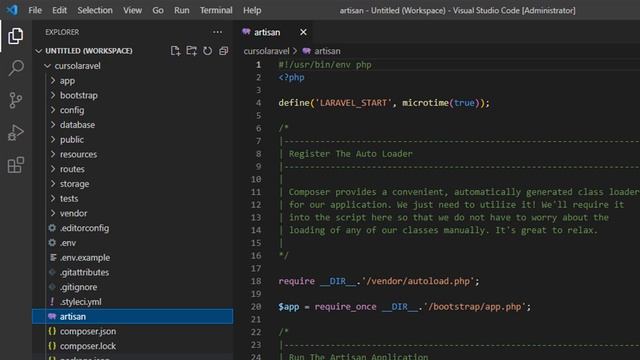The height and width of the screenshot is (360, 640).
Task: Click the composer.lock braces icon
Action: tap(52, 346)
